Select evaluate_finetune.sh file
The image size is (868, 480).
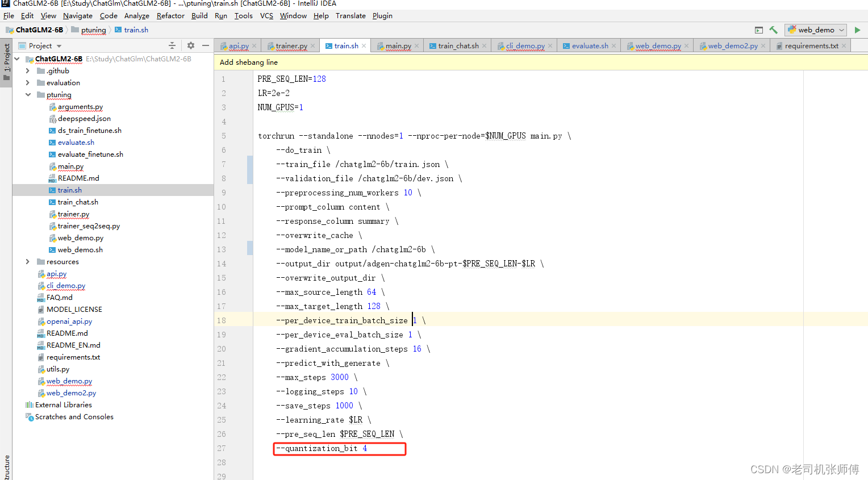point(90,155)
